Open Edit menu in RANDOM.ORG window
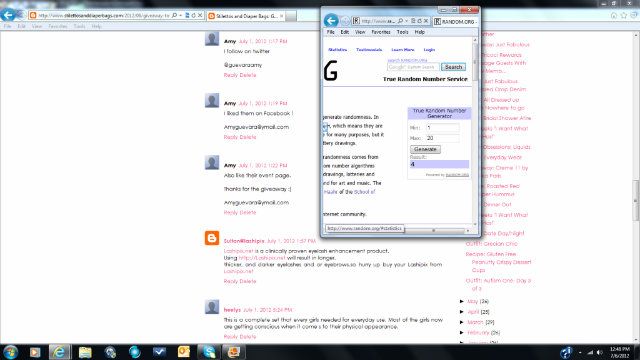Screen dimensions: 640x360 pos(344,32)
